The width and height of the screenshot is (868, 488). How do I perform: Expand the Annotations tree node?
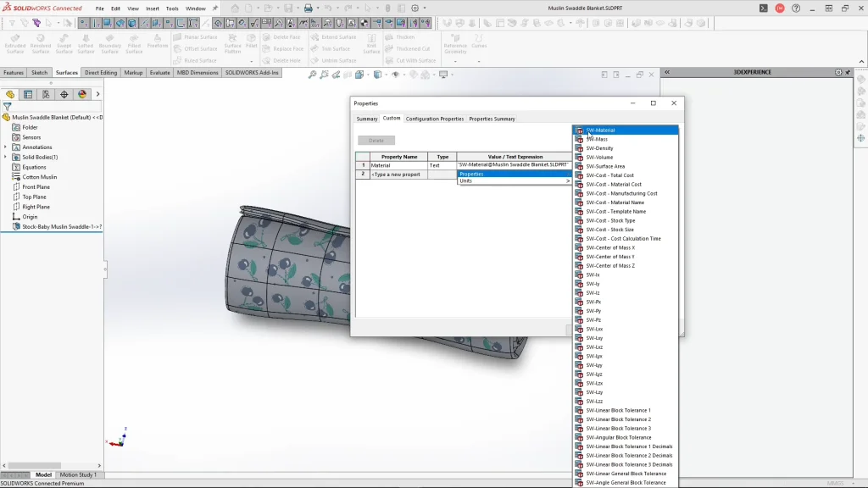pyautogui.click(x=6, y=147)
